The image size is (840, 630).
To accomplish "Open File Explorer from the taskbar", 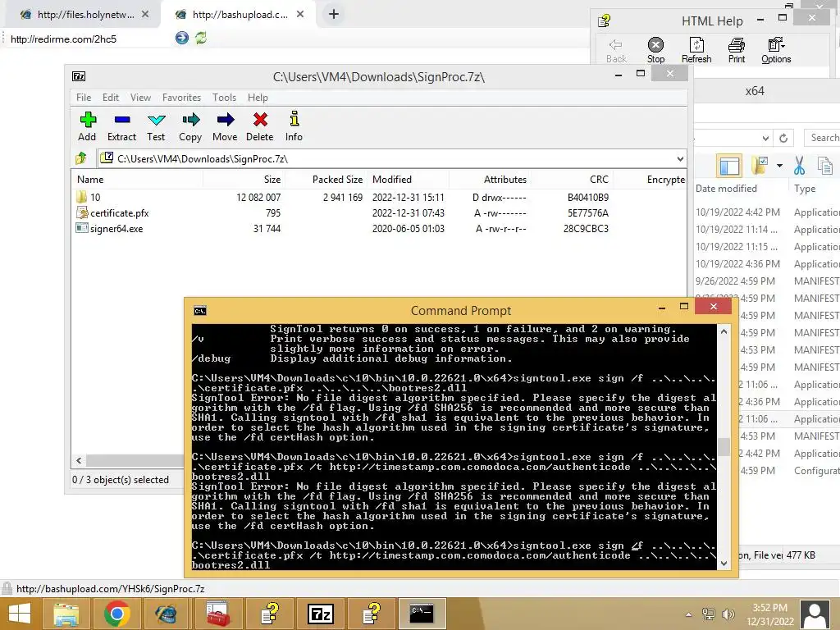I will [x=66, y=614].
